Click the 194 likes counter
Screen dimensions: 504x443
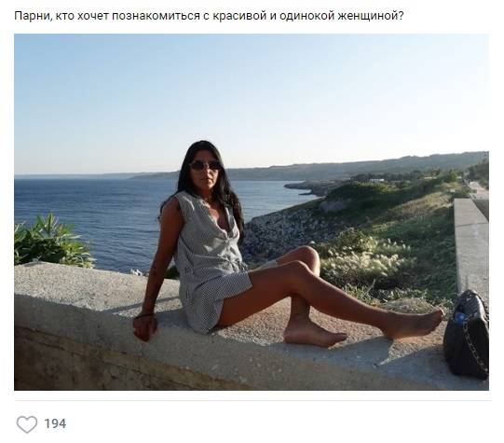[55, 423]
